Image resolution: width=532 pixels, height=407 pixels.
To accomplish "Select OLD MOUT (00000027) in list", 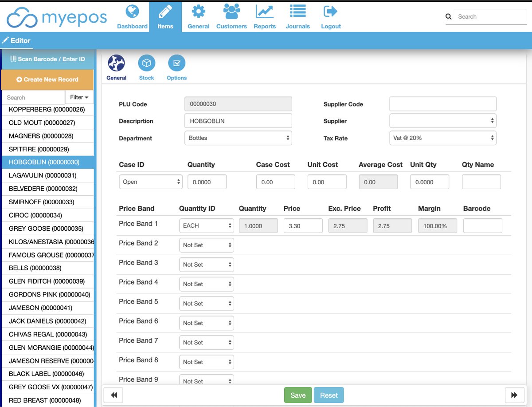I will pos(47,122).
